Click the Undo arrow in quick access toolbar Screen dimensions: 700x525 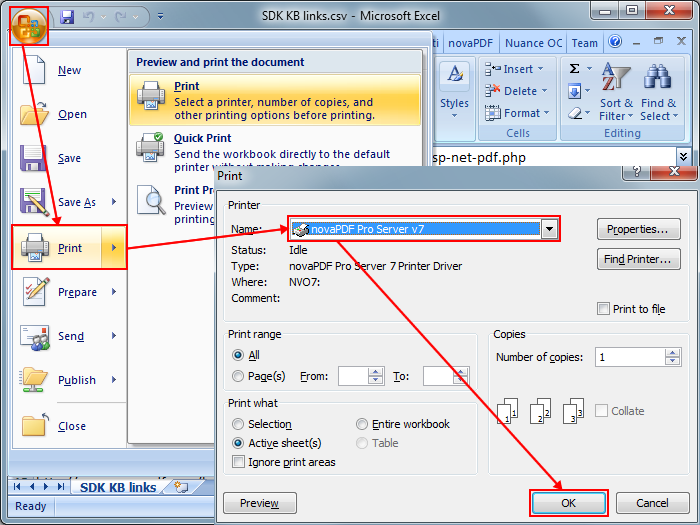tap(89, 17)
